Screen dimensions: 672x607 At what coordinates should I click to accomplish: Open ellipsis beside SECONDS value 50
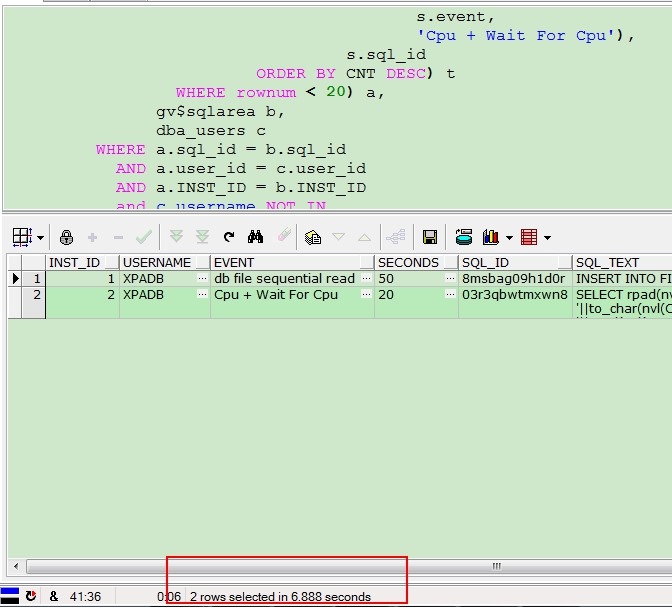tap(450, 278)
